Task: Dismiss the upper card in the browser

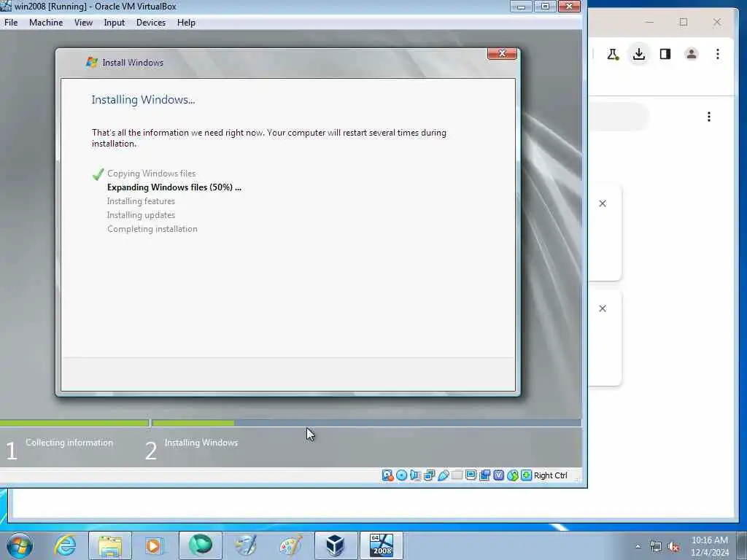Action: [603, 203]
